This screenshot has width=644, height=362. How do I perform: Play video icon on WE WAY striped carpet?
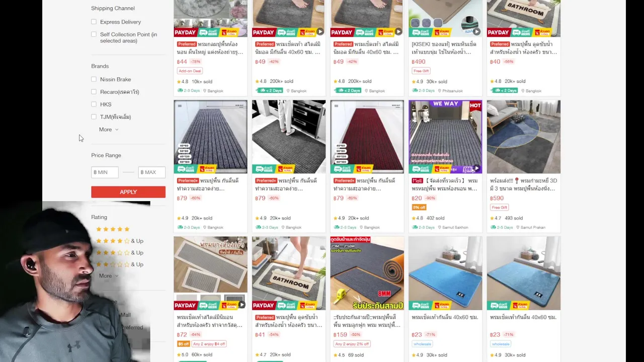pyautogui.click(x=476, y=168)
